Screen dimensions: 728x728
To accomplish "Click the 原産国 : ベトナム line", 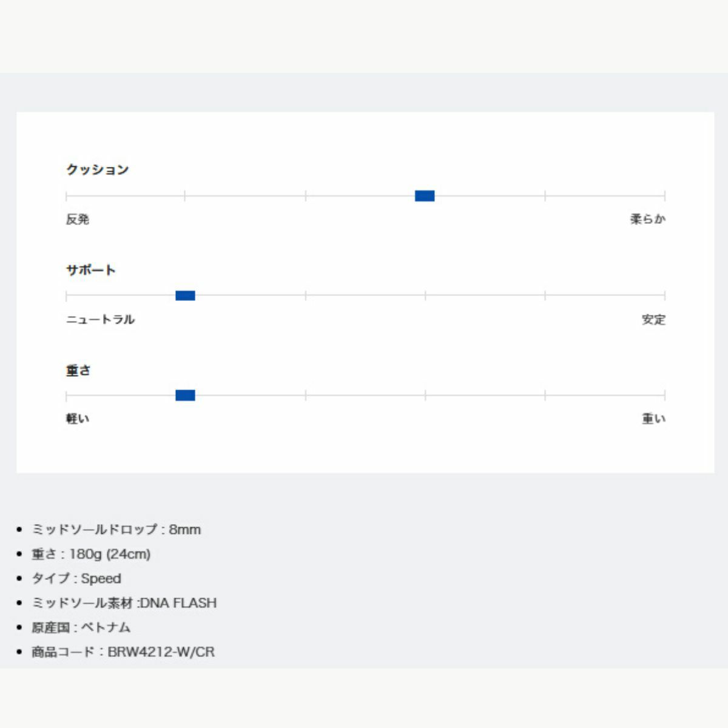I will (x=81, y=627).
